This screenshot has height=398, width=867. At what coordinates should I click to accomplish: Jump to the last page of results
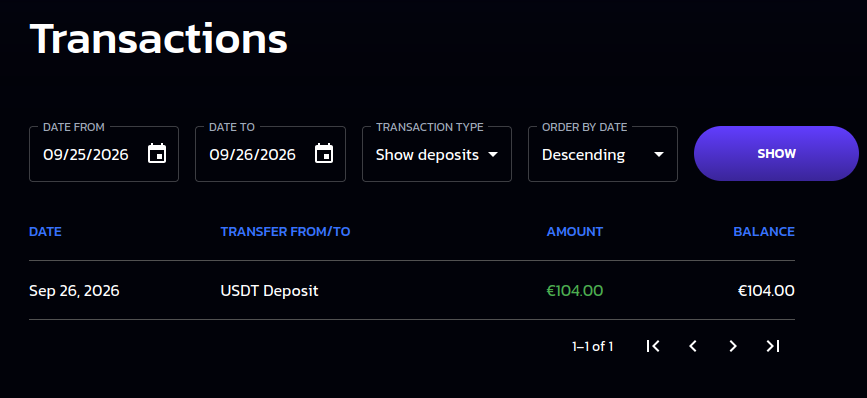(x=772, y=346)
